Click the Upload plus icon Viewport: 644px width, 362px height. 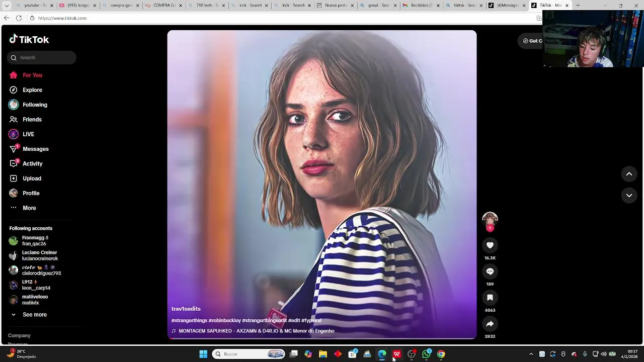[14, 178]
